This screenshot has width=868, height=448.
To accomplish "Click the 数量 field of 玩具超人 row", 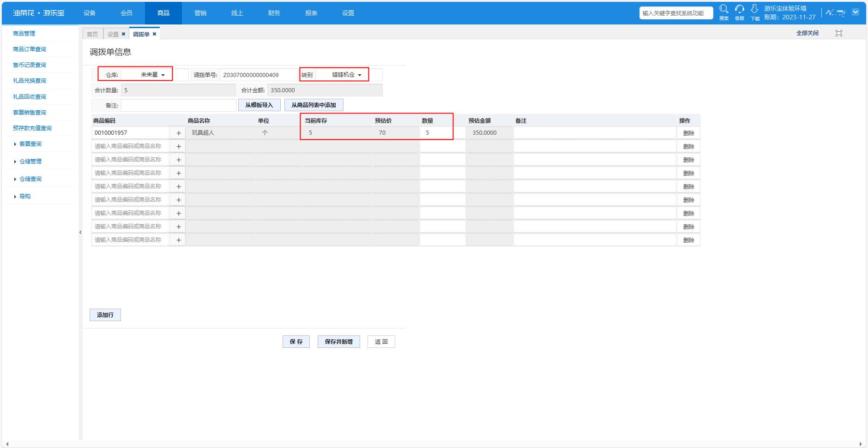I will click(442, 133).
